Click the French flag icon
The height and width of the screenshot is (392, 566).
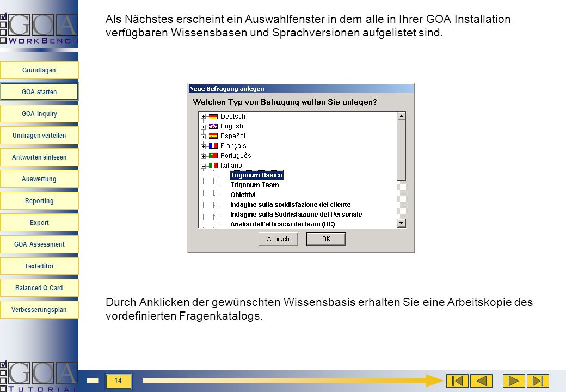click(x=213, y=146)
